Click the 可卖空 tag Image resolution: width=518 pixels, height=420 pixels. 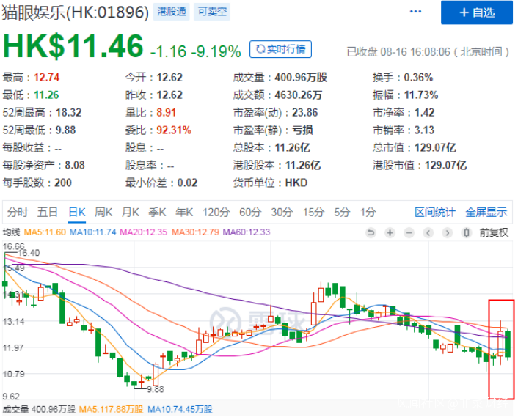(212, 12)
